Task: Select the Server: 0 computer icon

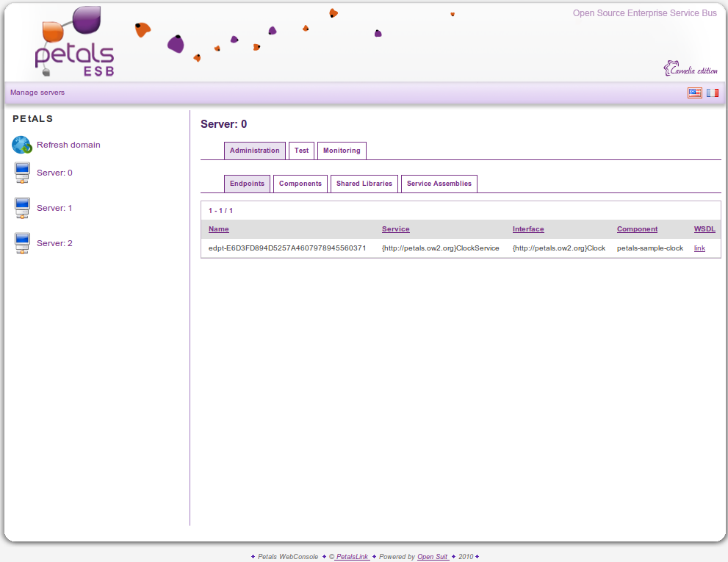Action: (x=22, y=173)
